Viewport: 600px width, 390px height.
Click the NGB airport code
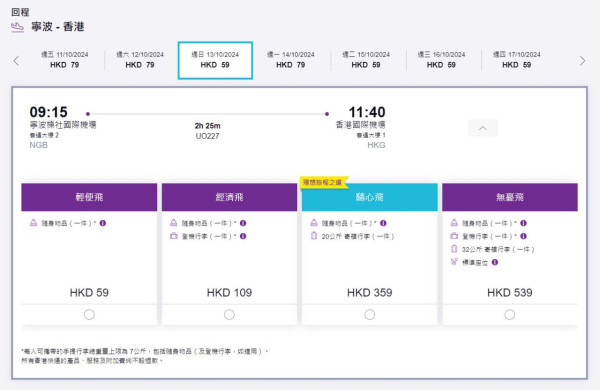coord(39,145)
